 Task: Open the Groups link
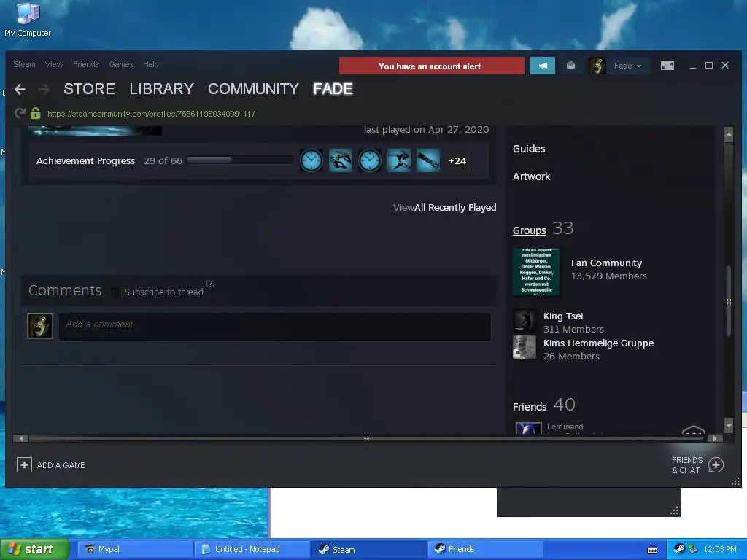[x=530, y=230]
